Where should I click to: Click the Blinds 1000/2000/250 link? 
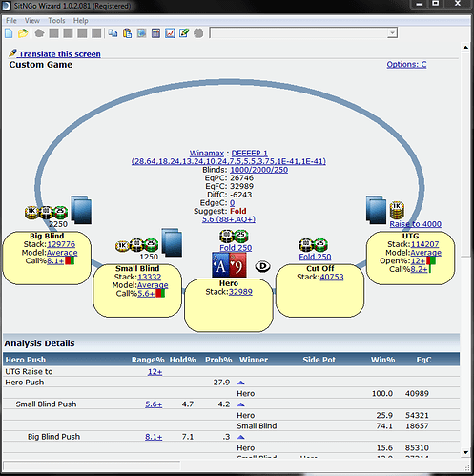pyautogui.click(x=258, y=170)
